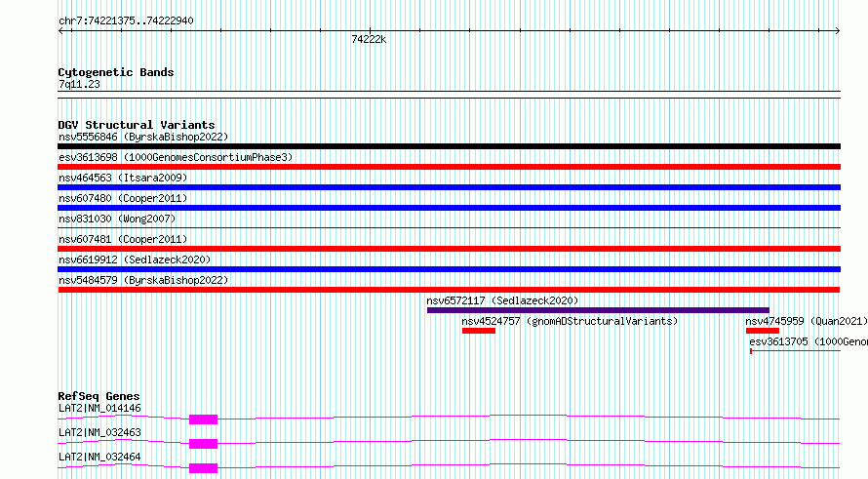Select the short red nsv4524757 bar

(479, 331)
